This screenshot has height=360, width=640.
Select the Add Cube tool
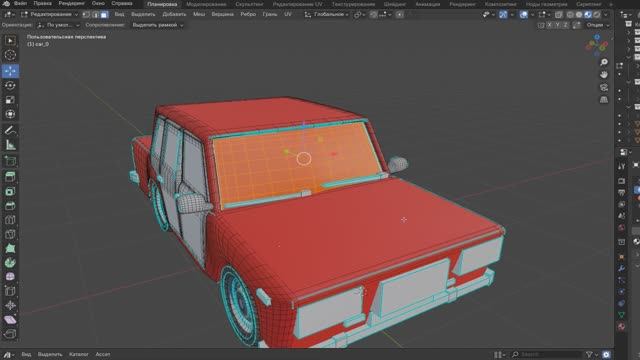pyautogui.click(x=10, y=161)
